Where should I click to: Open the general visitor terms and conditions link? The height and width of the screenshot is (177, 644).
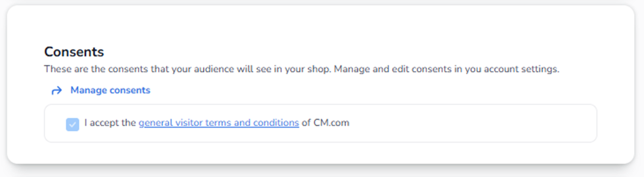[x=218, y=123]
